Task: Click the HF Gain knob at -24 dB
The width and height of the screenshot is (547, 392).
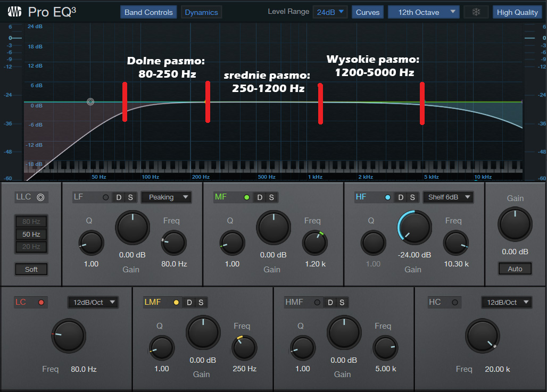Action: tap(414, 228)
